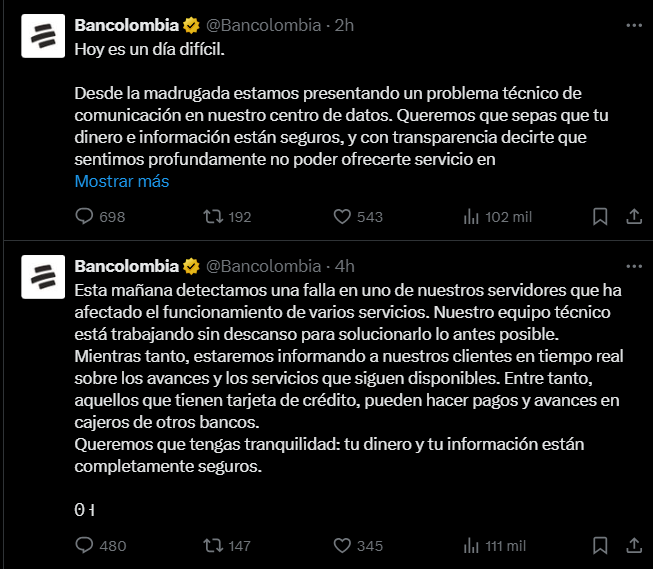Open the 2h timestamp of first tweet
This screenshot has width=653, height=569.
(x=345, y=24)
